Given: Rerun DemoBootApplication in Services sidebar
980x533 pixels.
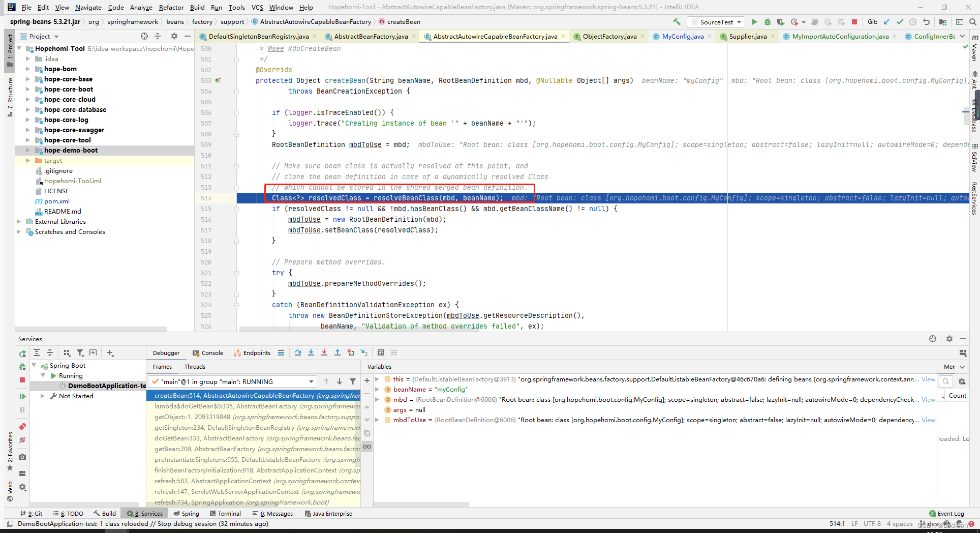Looking at the screenshot, I should 22,353.
